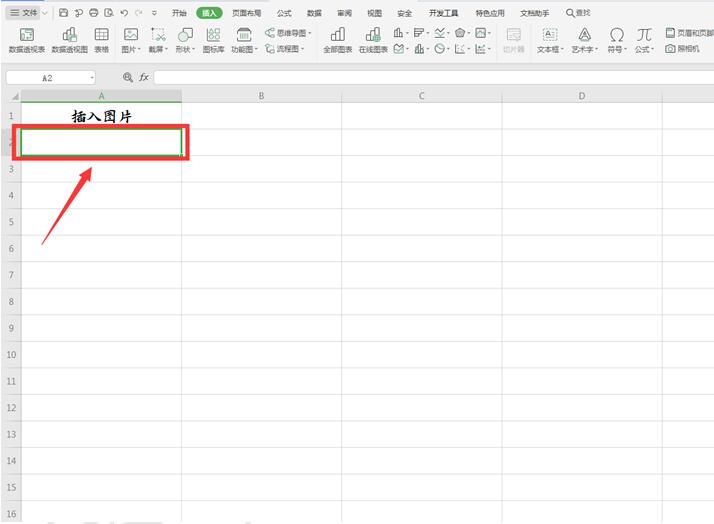Open the Name Box dropdown next to A2
Image resolution: width=714 pixels, height=524 pixels.
pos(92,78)
